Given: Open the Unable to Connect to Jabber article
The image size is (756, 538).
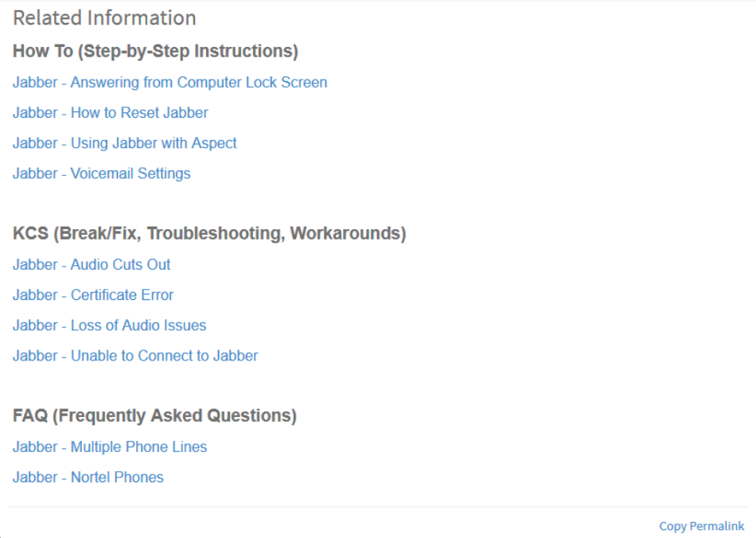Looking at the screenshot, I should [x=134, y=356].
